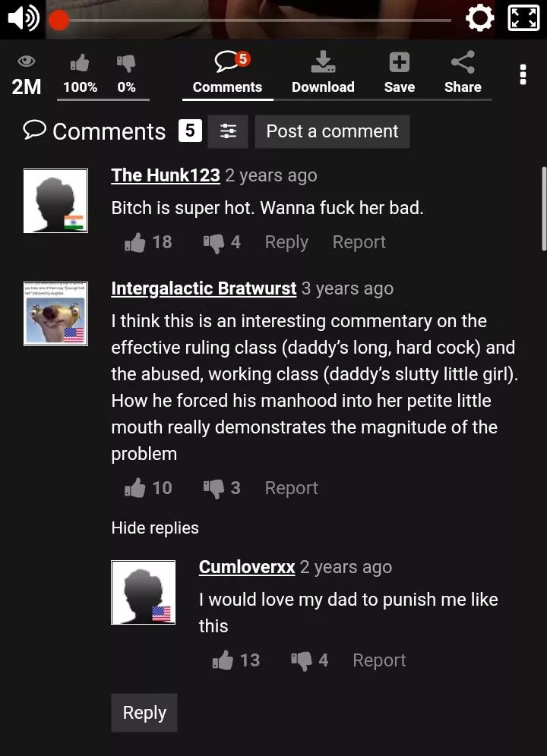Open the video settings gear
The height and width of the screenshot is (756, 547).
479,19
